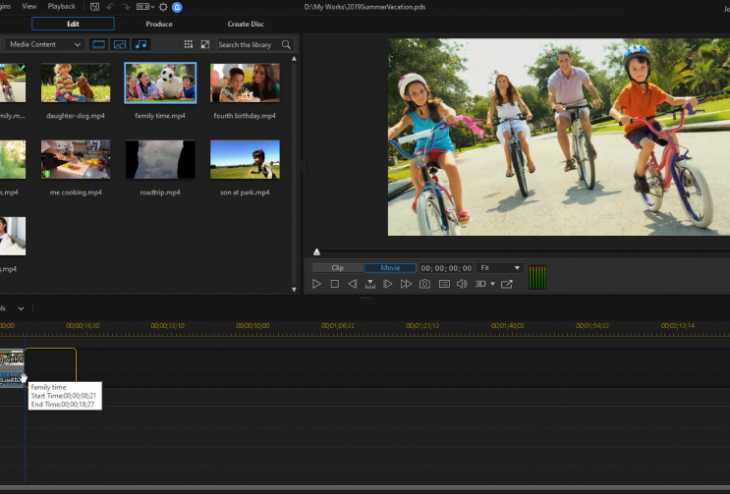Click timeline ruler at 00;00;50;00

pyautogui.click(x=252, y=325)
